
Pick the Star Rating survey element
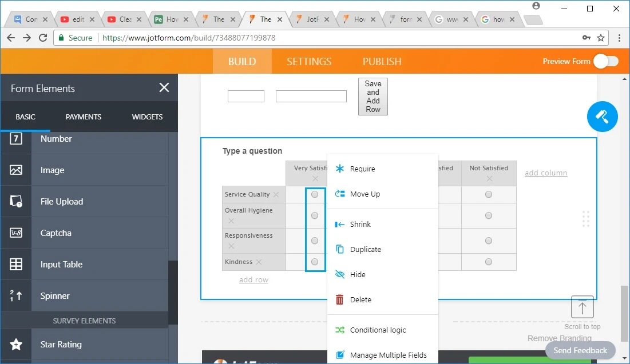[x=61, y=344]
